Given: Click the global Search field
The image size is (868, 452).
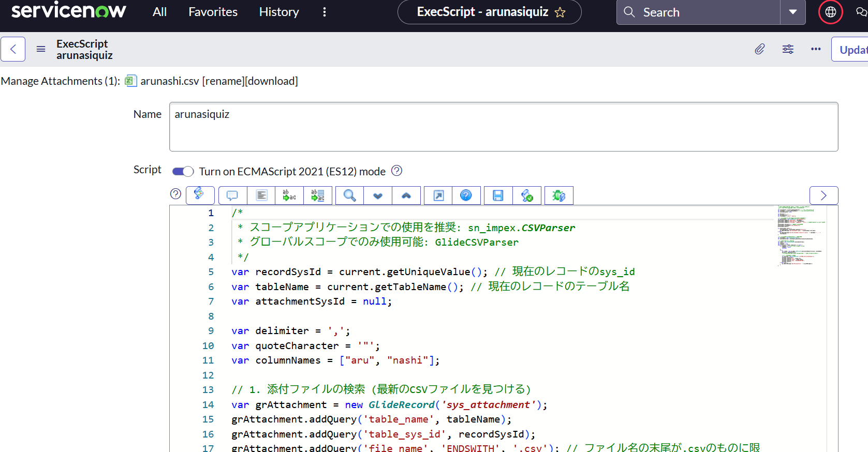Looking at the screenshot, I should pyautogui.click(x=698, y=12).
